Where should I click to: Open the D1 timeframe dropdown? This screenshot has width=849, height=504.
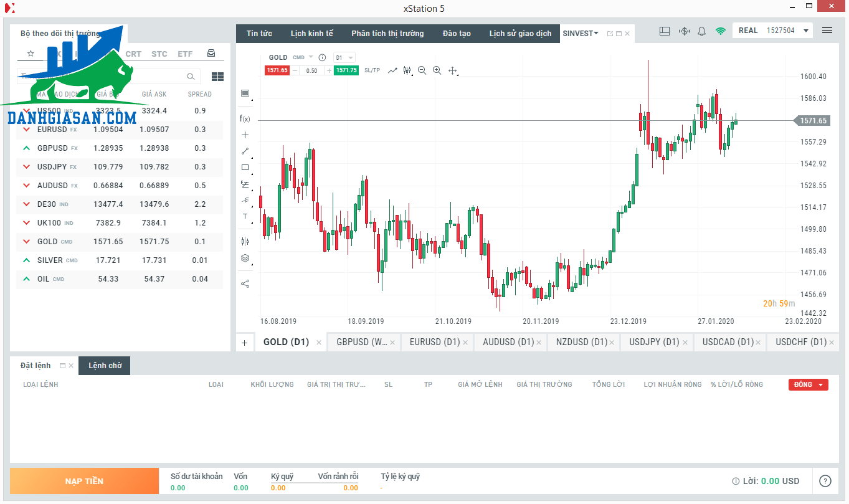pyautogui.click(x=344, y=57)
